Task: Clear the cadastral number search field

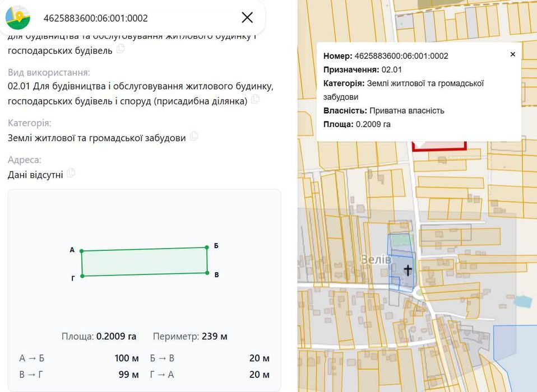Action: pyautogui.click(x=247, y=17)
